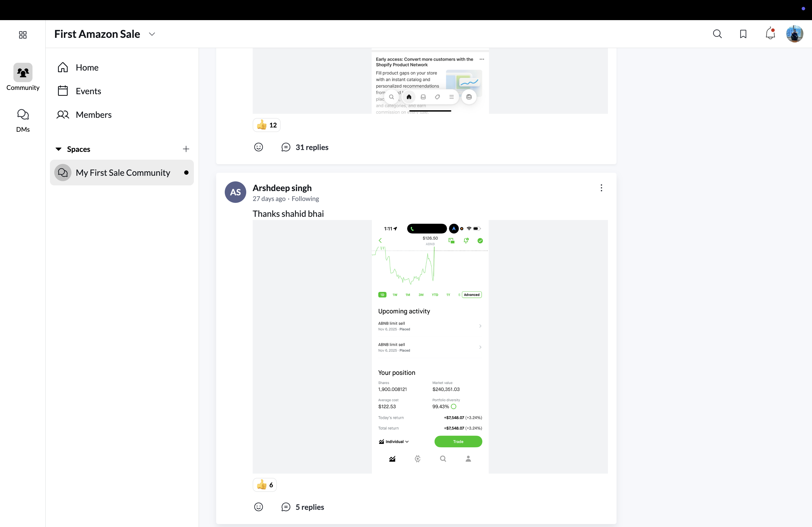Image resolution: width=812 pixels, height=527 pixels.
Task: Add emoji reaction to 31 replies post
Action: pos(259,147)
